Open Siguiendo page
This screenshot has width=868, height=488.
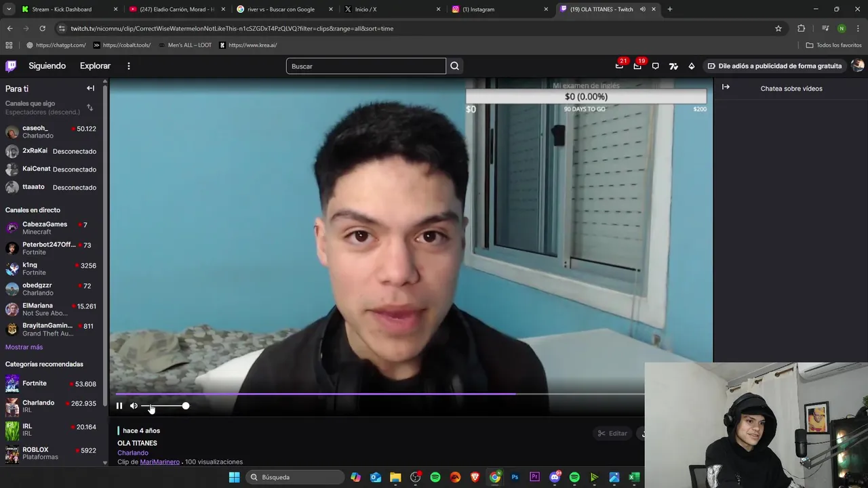click(x=47, y=66)
